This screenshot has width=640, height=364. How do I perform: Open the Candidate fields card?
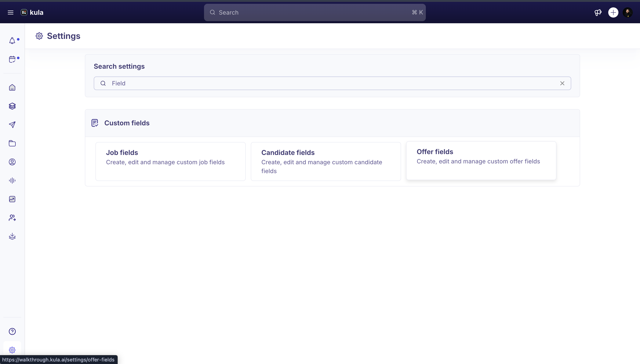click(326, 161)
